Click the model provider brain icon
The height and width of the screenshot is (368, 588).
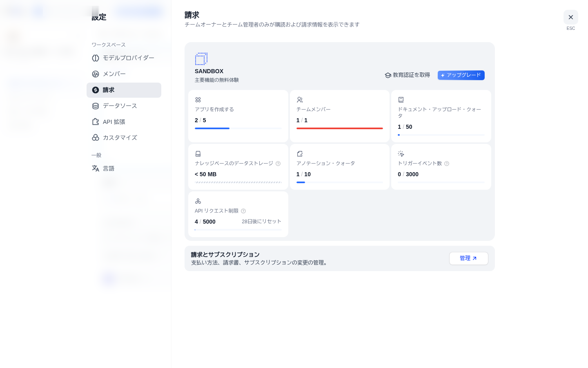click(96, 58)
